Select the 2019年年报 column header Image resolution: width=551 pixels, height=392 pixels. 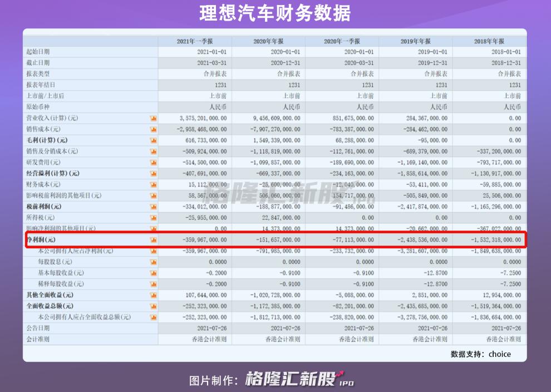pos(416,41)
